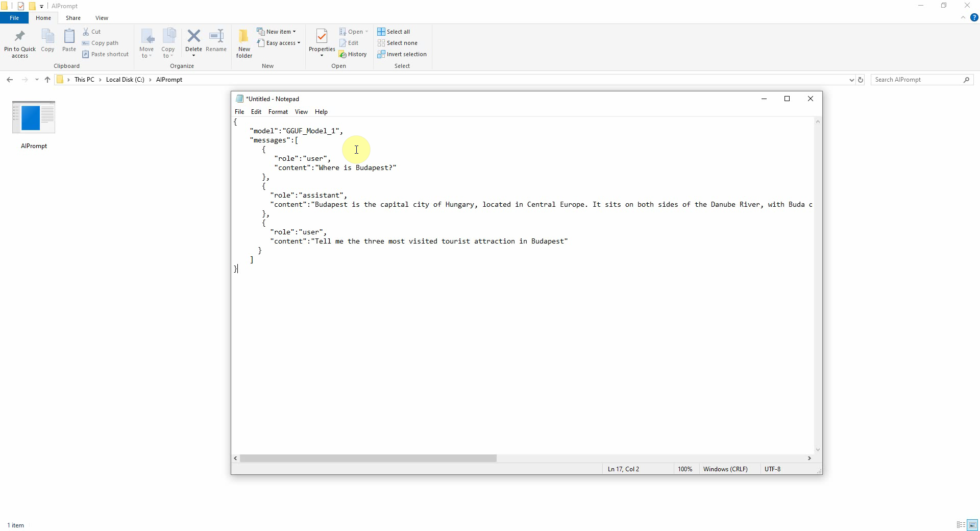Click the Edit item in Open group
This screenshot has height=531, width=980.
[x=349, y=43]
